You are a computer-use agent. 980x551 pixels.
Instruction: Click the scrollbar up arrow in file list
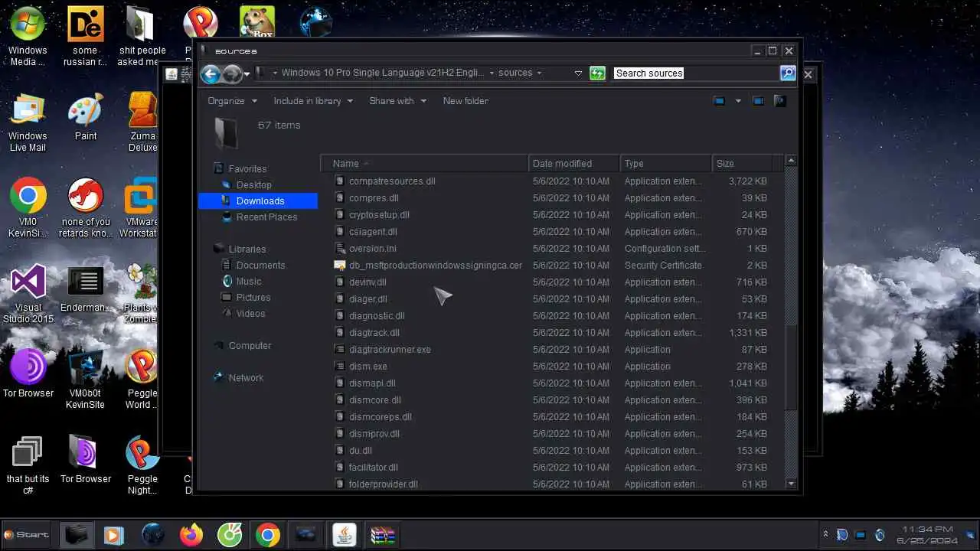[x=791, y=161]
